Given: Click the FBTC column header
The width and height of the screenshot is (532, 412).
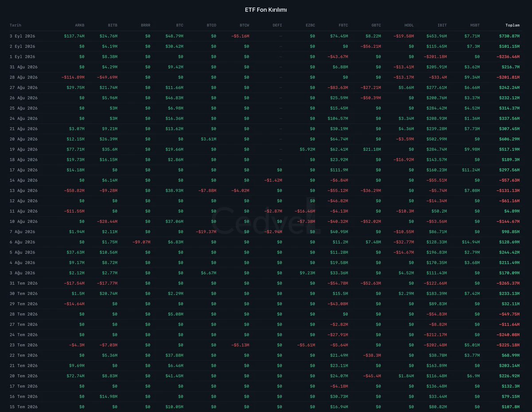Looking at the screenshot, I should coord(343,25).
